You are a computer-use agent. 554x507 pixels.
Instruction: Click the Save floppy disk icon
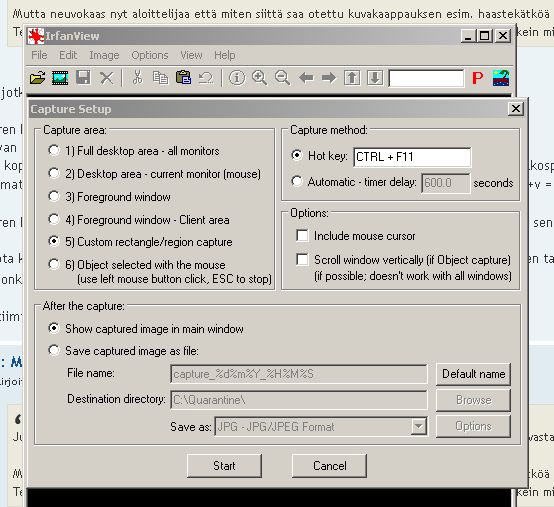point(83,77)
